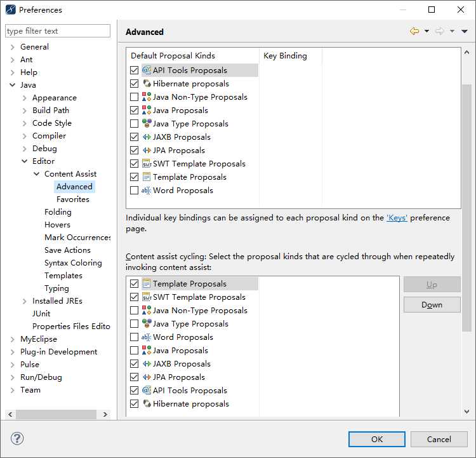This screenshot has height=458, width=476.
Task: Uncheck Hibernate proposals in cycling list
Action: [134, 404]
